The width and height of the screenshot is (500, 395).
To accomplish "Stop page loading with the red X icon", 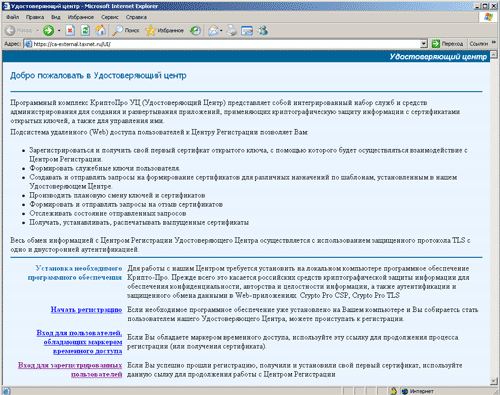I will 70,31.
